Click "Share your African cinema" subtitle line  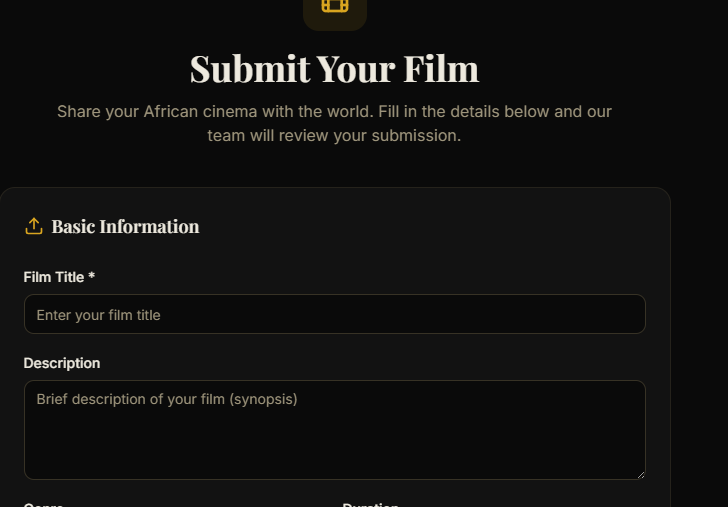click(334, 111)
